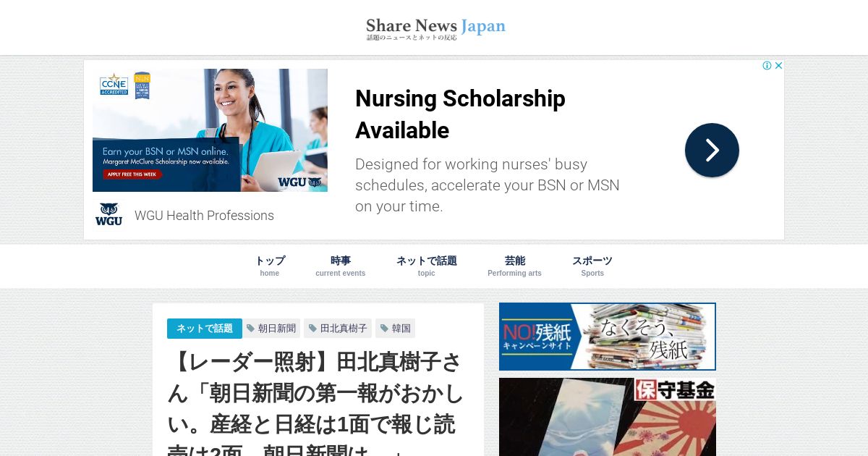Open the レーダー照射 article headline
The width and height of the screenshot is (868, 456).
pyautogui.click(x=316, y=404)
